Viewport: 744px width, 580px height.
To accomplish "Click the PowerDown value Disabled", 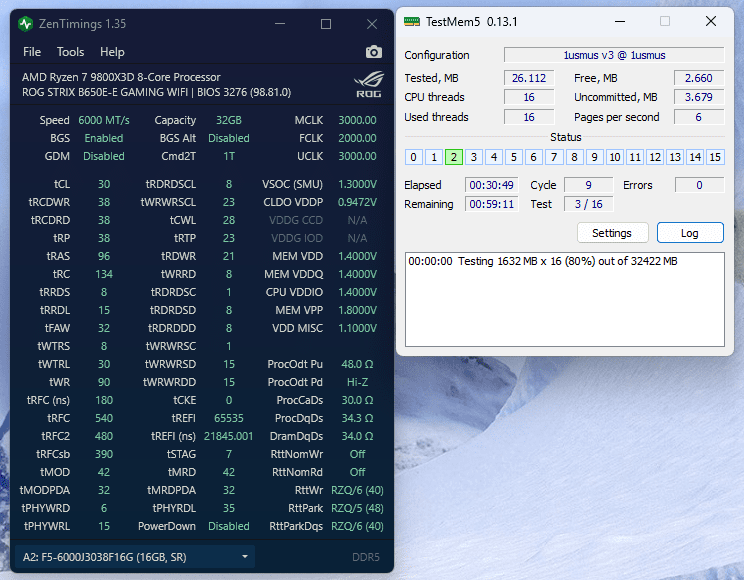I will (229, 526).
